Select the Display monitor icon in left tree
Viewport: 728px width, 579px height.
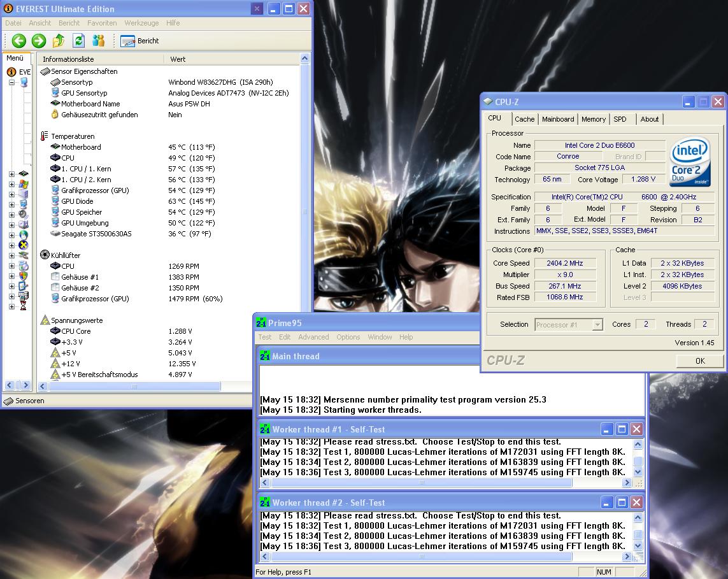pos(23,204)
